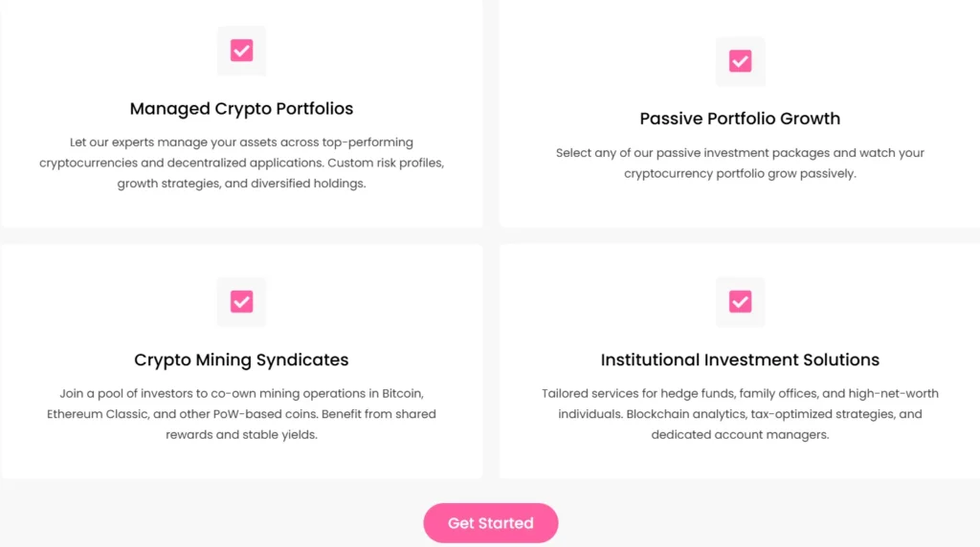Select the Passive Portfolio Growth heading

(x=740, y=119)
